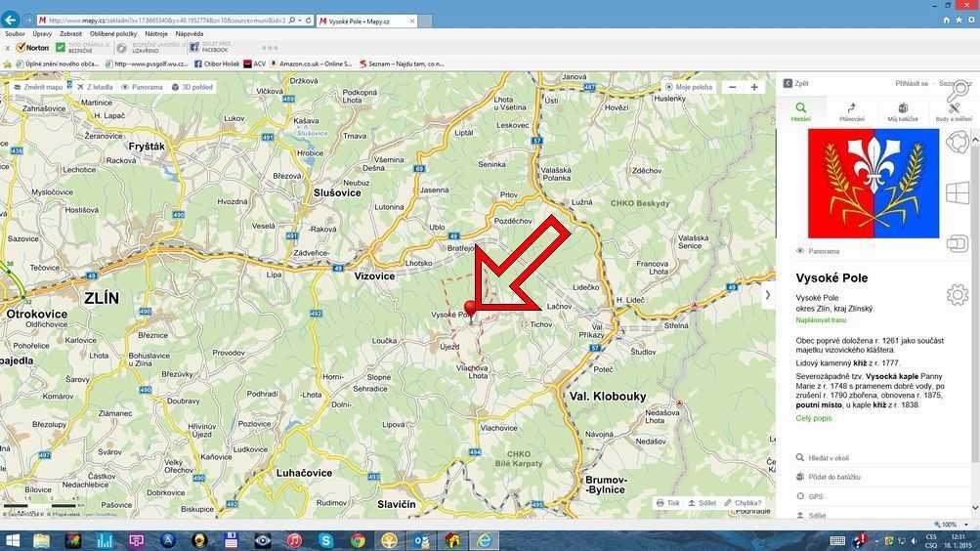Screen dimensions: 980x551
Task: Click the green safe-site checkmark icon
Action: pyautogui.click(x=61, y=48)
